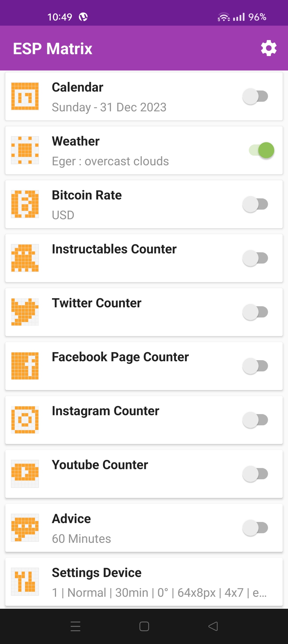Open settings via the gear icon
The width and height of the screenshot is (288, 644).
click(x=269, y=48)
